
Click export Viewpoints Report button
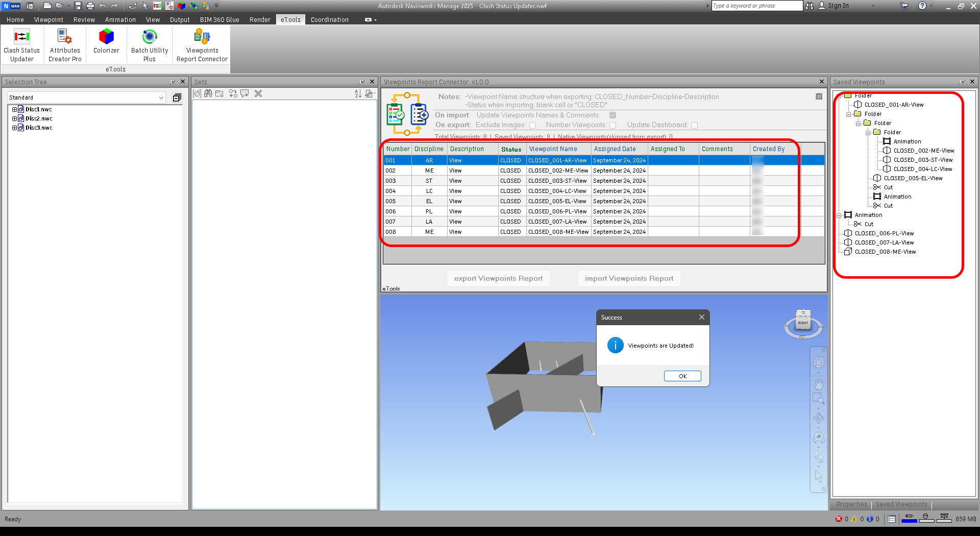point(499,279)
